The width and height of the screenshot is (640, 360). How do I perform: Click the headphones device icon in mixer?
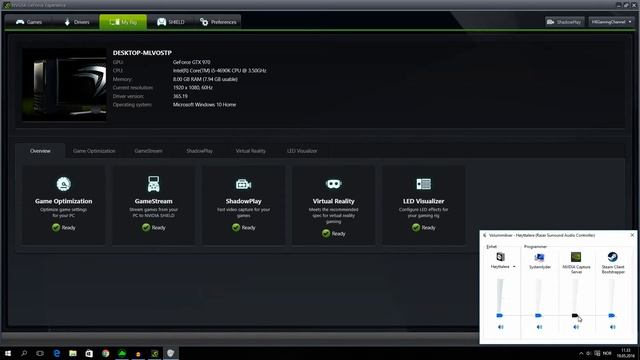[x=500, y=257]
